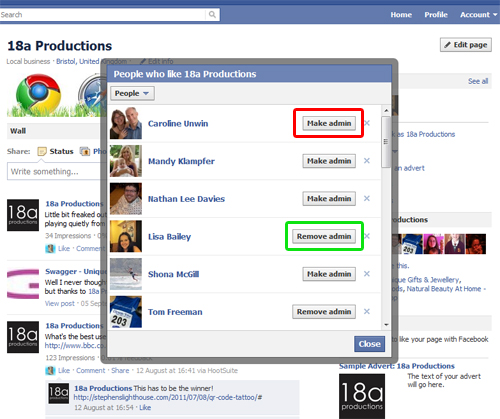Open the stephenslighthouse.com link

[x=168, y=397]
